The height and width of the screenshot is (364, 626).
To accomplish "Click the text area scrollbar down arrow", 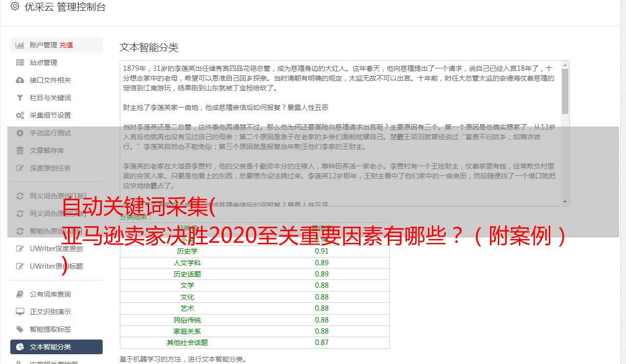I will tap(565, 201).
